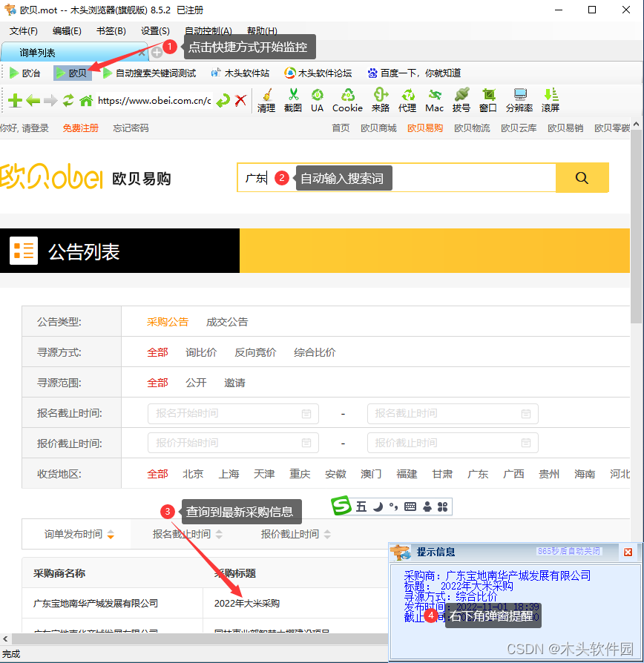This screenshot has width=644, height=663.
Task: Click the 免费注册 link
Action: 80,128
